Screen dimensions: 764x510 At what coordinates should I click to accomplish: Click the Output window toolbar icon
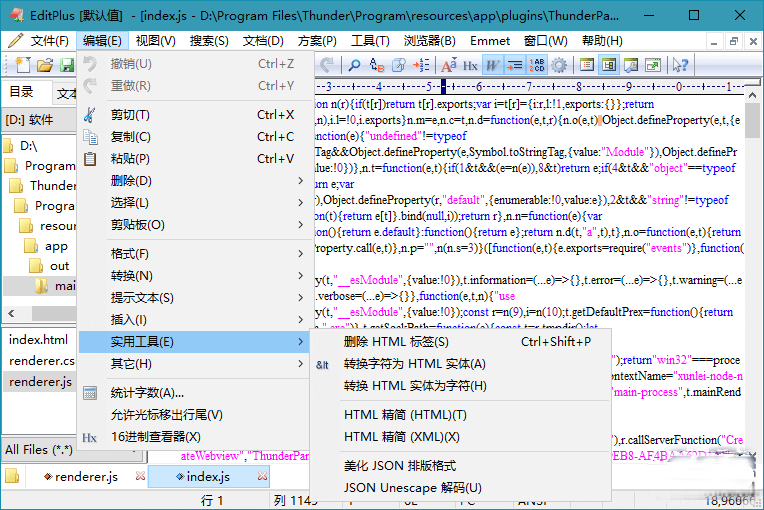click(631, 65)
